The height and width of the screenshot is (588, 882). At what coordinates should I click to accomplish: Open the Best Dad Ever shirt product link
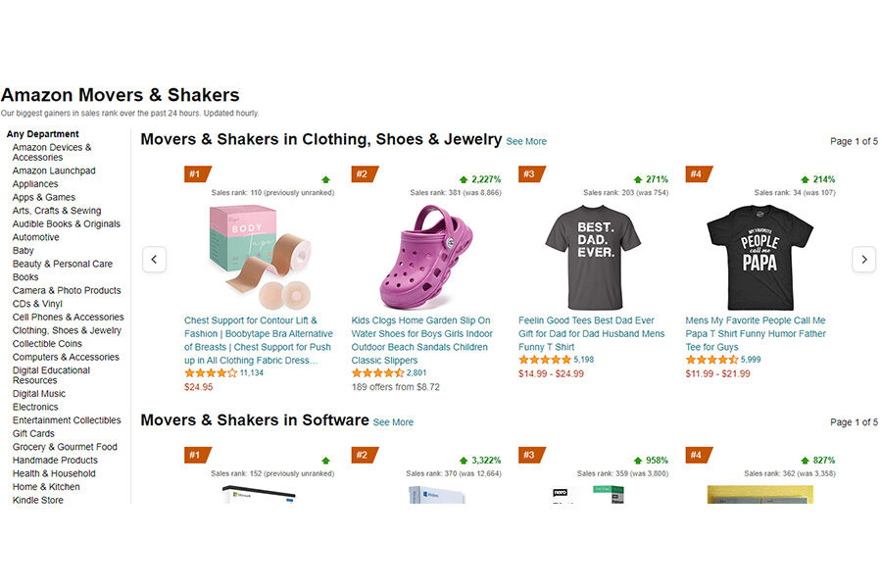tap(588, 333)
